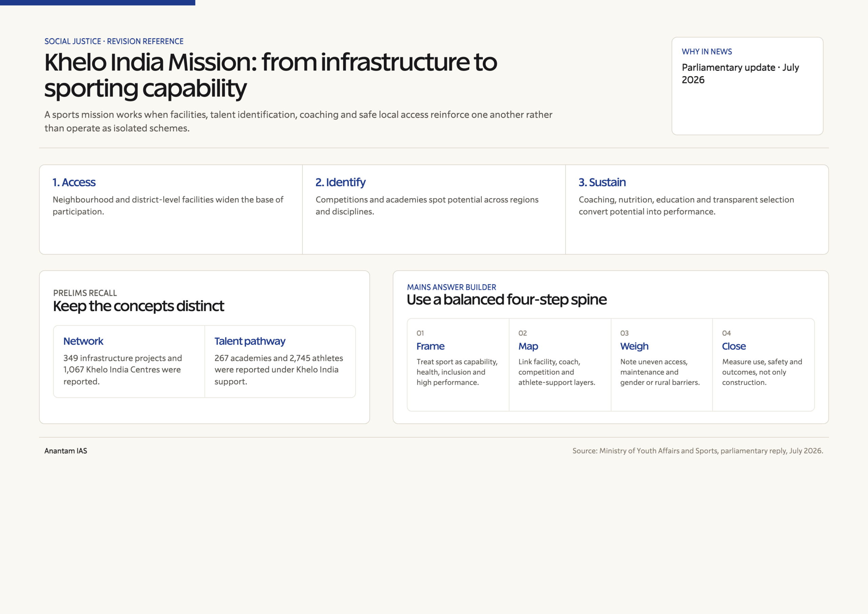Click the 'WHY IN NEWS' label
The width and height of the screenshot is (868, 614).
coord(707,52)
